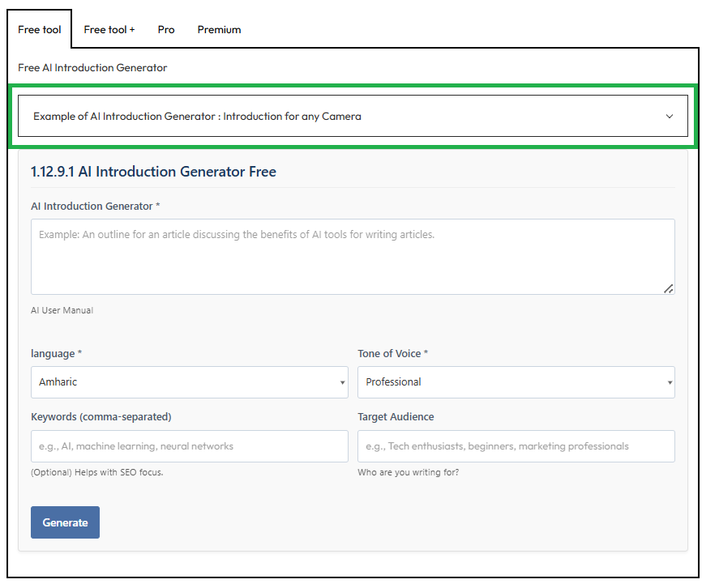Select the Pro tab
Image resolution: width=706 pixels, height=588 pixels.
[x=166, y=29]
